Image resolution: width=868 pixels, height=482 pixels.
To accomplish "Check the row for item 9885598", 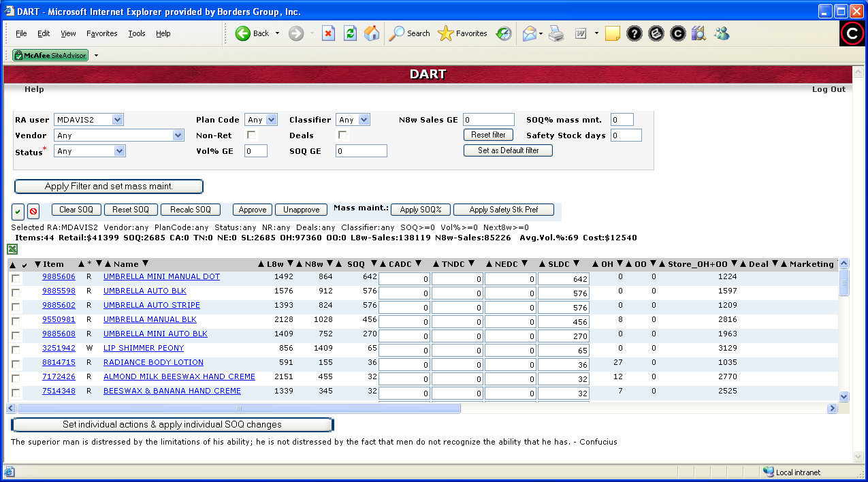I will tap(16, 292).
